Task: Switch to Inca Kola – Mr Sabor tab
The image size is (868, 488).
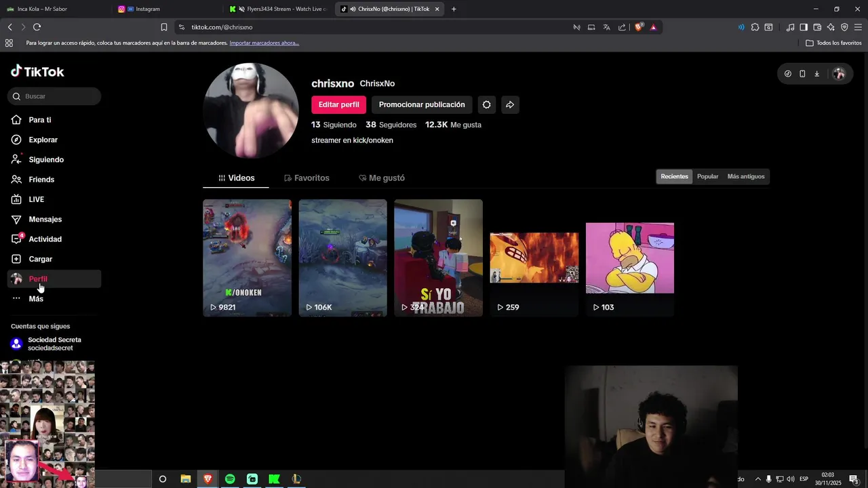Action: tap(56, 9)
